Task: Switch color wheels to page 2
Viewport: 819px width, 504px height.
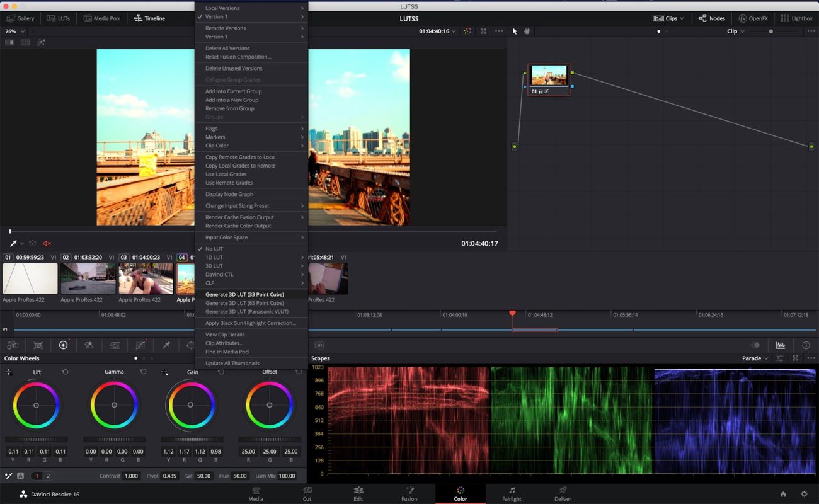Action: coord(47,476)
